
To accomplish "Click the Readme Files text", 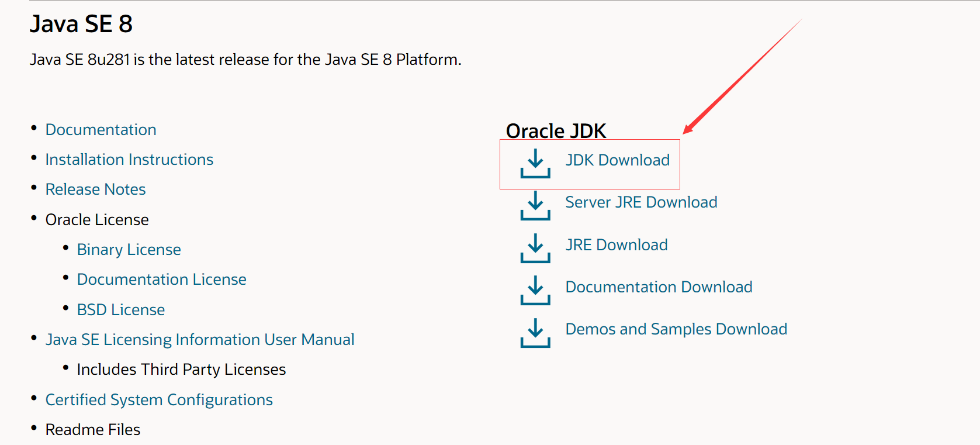I will (93, 430).
